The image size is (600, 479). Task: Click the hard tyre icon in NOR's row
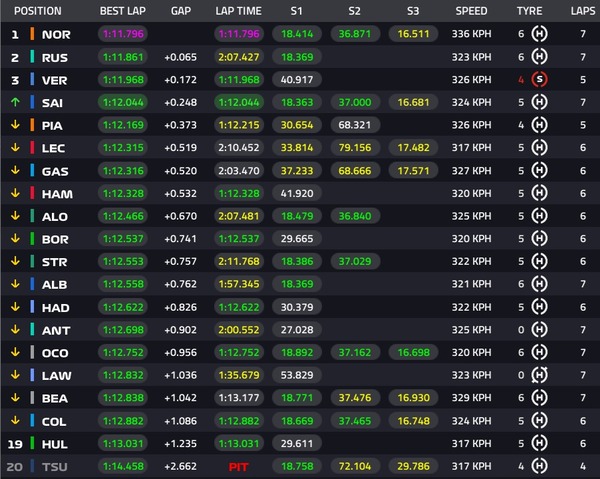(539, 34)
